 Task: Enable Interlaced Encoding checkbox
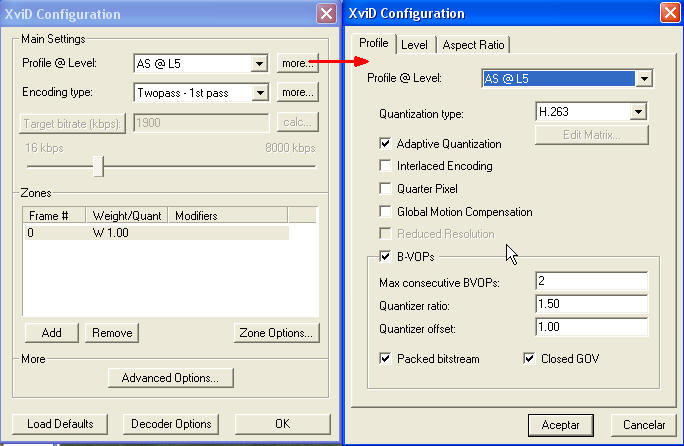pyautogui.click(x=385, y=165)
